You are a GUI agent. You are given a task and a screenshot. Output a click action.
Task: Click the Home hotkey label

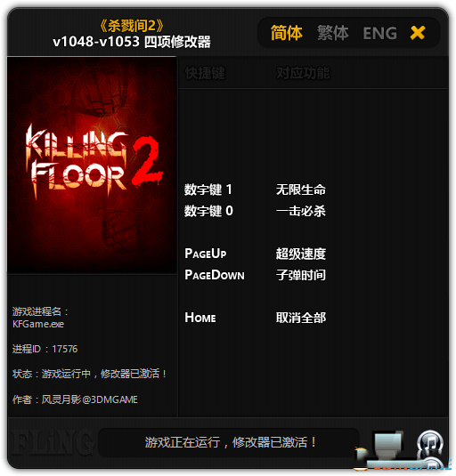click(x=200, y=318)
